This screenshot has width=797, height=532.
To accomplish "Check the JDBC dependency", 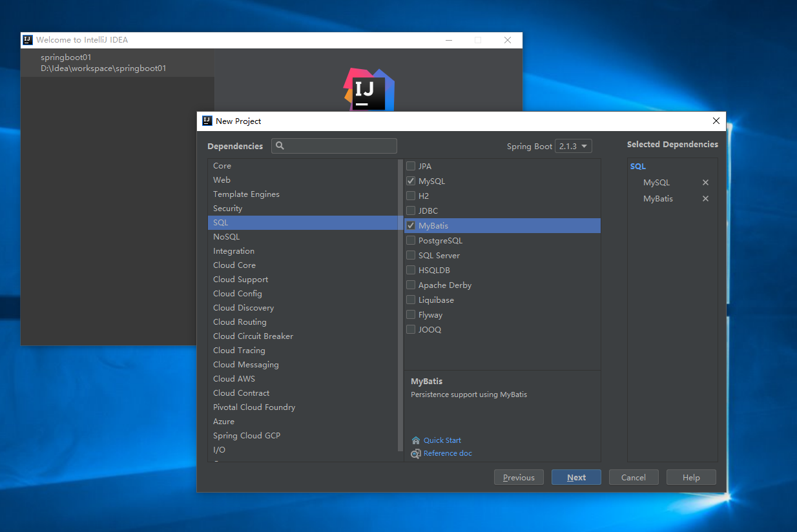I will coord(411,210).
